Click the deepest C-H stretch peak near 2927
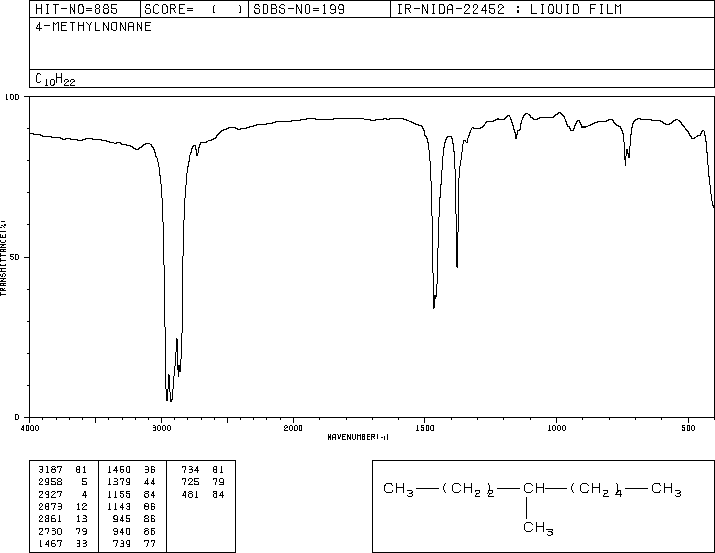Image resolution: width=715 pixels, height=553 pixels. pyautogui.click(x=171, y=399)
